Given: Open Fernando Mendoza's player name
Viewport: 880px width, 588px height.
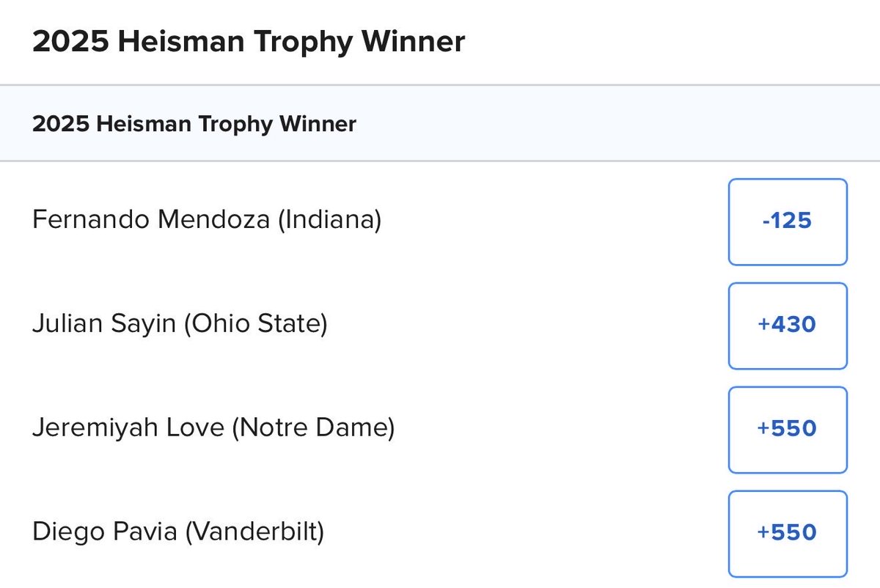Looking at the screenshot, I should point(151,220).
